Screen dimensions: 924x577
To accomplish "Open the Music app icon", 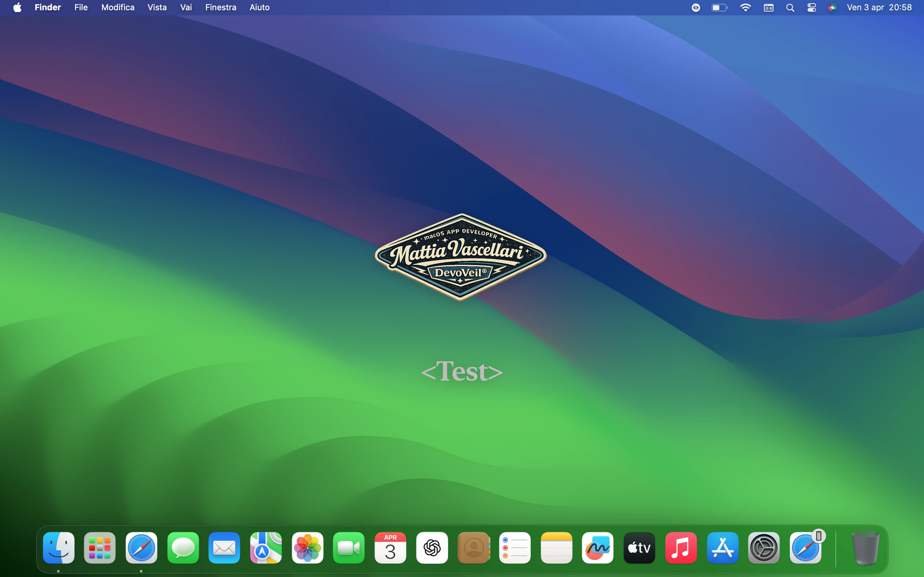I will click(681, 548).
